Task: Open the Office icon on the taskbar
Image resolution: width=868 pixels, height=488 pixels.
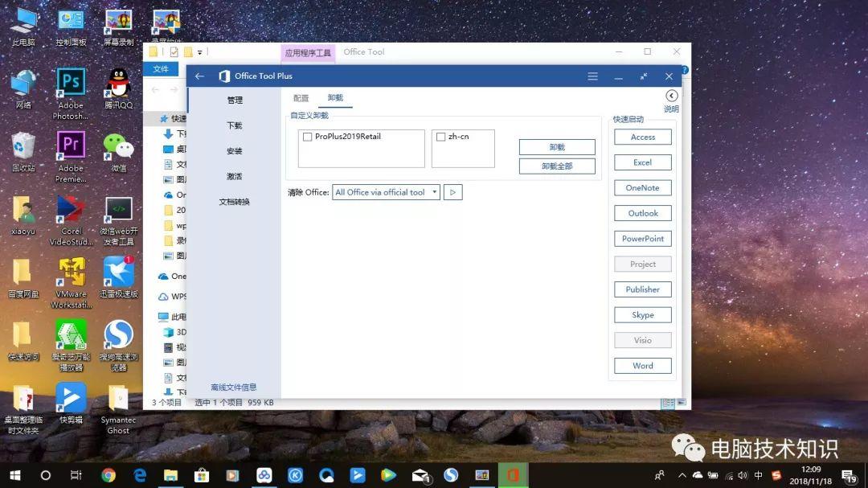Action: point(513,475)
